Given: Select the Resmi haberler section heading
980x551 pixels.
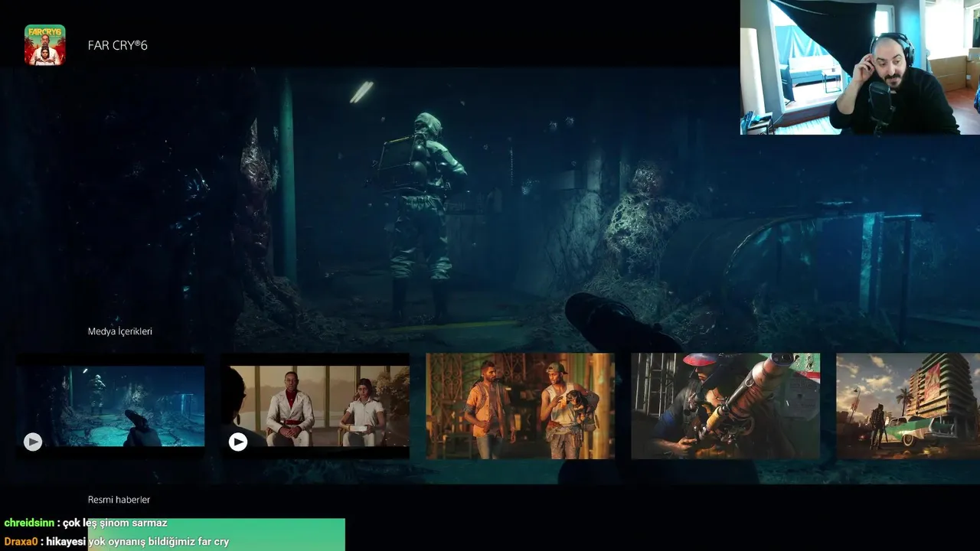Looking at the screenshot, I should pyautogui.click(x=119, y=500).
